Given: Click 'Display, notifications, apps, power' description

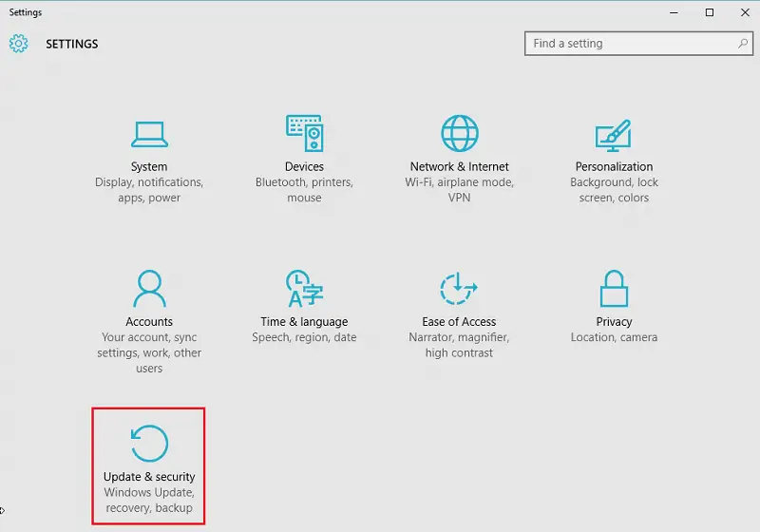Looking at the screenshot, I should [x=149, y=190].
